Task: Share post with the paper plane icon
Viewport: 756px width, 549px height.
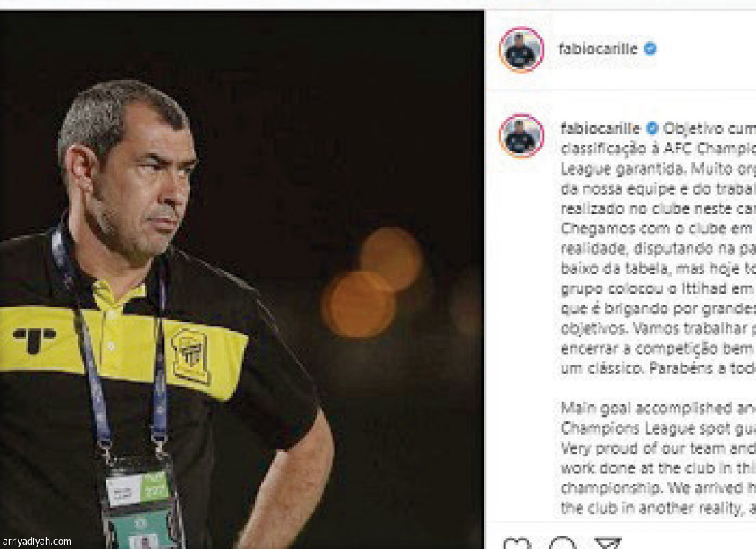Action: tap(607, 543)
